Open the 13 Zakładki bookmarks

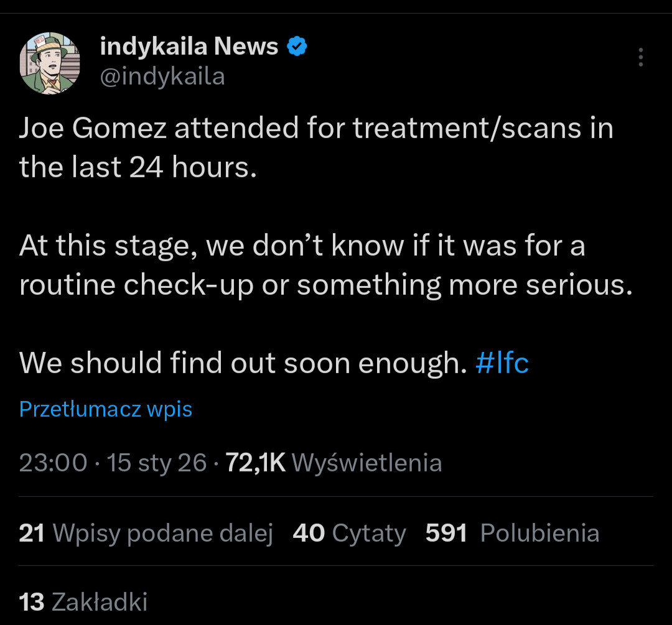[x=83, y=602]
